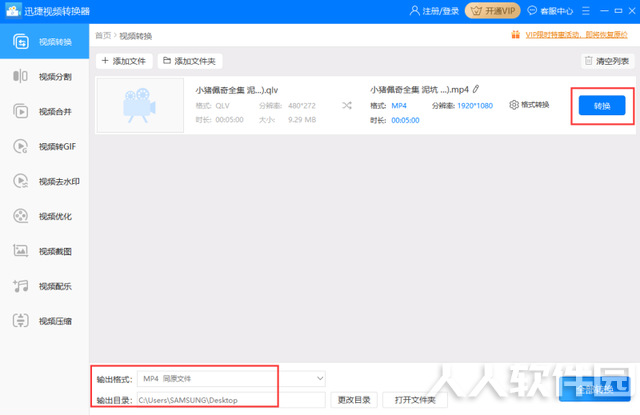The width and height of the screenshot is (640, 415).
Task: Click the 9.29 MB file size
Action: tap(302, 120)
